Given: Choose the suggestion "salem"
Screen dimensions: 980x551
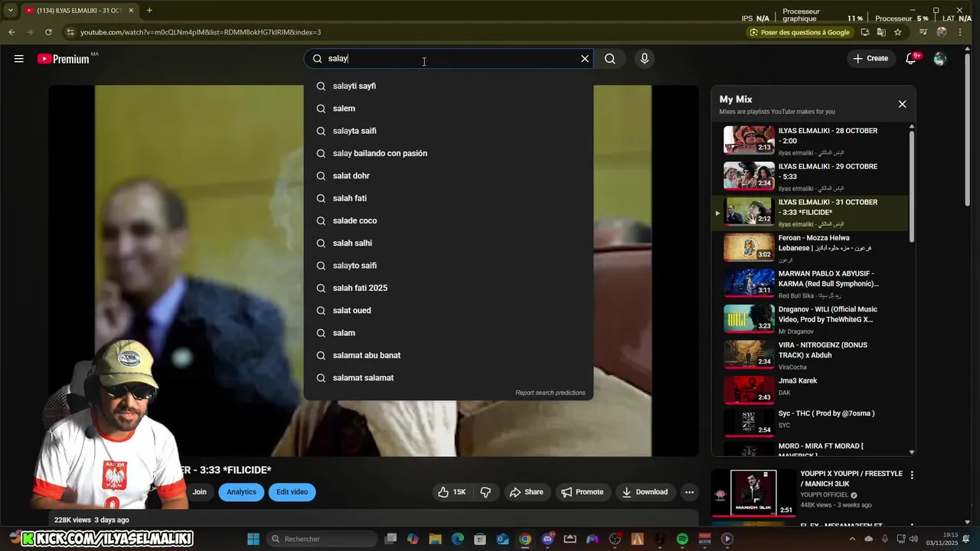Looking at the screenshot, I should point(449,109).
